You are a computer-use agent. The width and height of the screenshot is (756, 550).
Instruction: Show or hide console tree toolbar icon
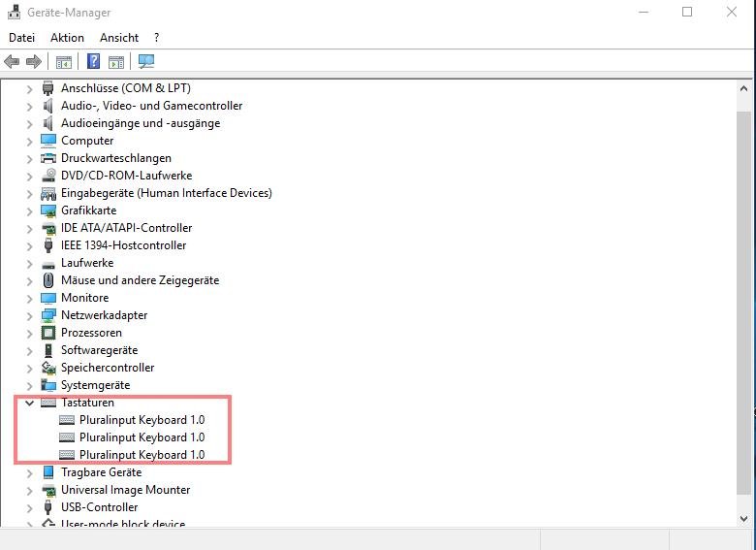point(64,62)
